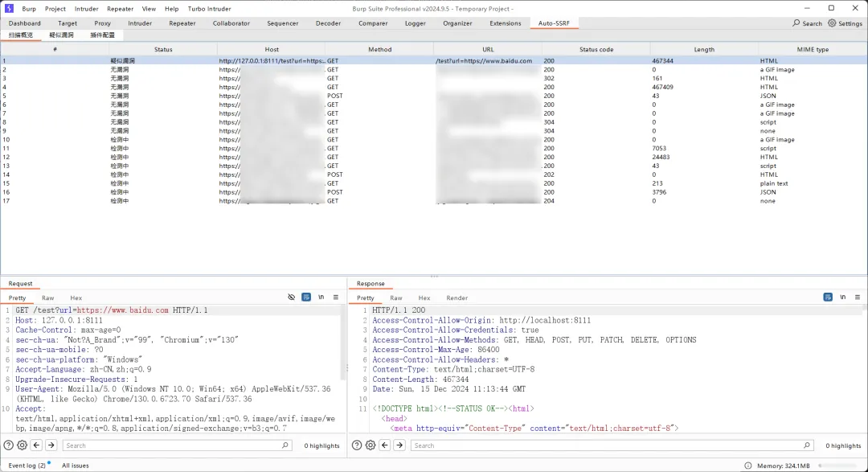Switch to the Organizer tab
Viewport: 868px width, 472px height.
pos(457,23)
